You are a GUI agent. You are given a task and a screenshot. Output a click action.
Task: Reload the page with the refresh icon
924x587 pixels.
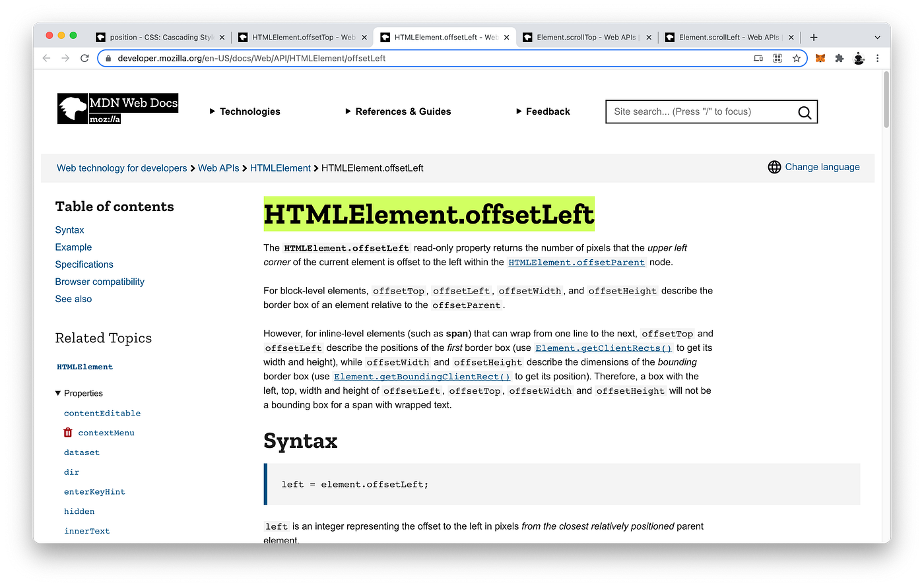(x=84, y=58)
